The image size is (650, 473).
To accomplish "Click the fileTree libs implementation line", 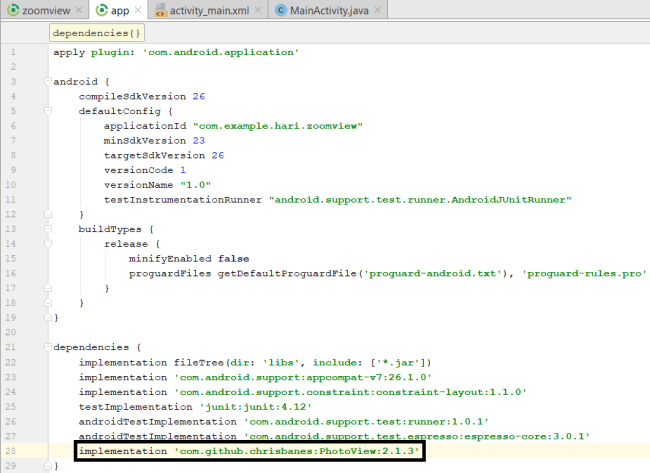I will pyautogui.click(x=255, y=363).
